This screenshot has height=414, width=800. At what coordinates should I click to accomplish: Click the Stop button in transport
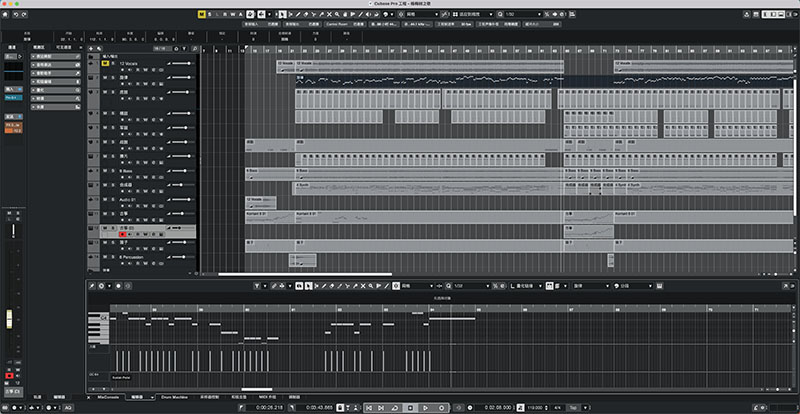pos(410,408)
